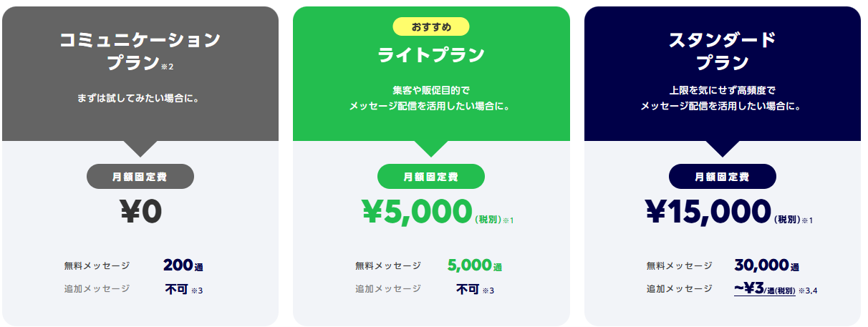Viewport: 868px width, 327px height.
Task: Click the 30,000通 message count
Action: click(x=766, y=265)
